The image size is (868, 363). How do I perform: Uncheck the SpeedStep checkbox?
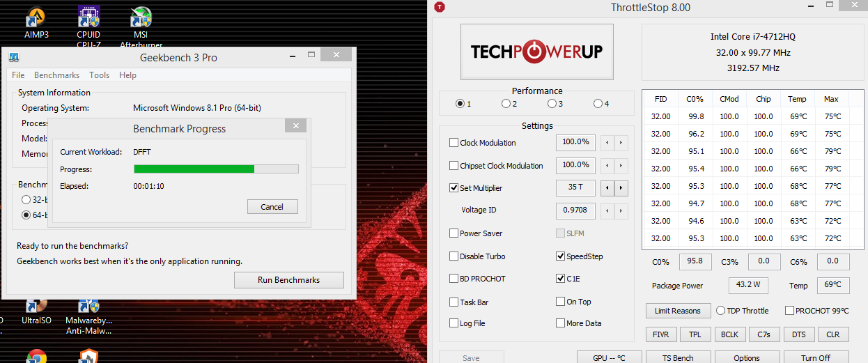point(561,256)
